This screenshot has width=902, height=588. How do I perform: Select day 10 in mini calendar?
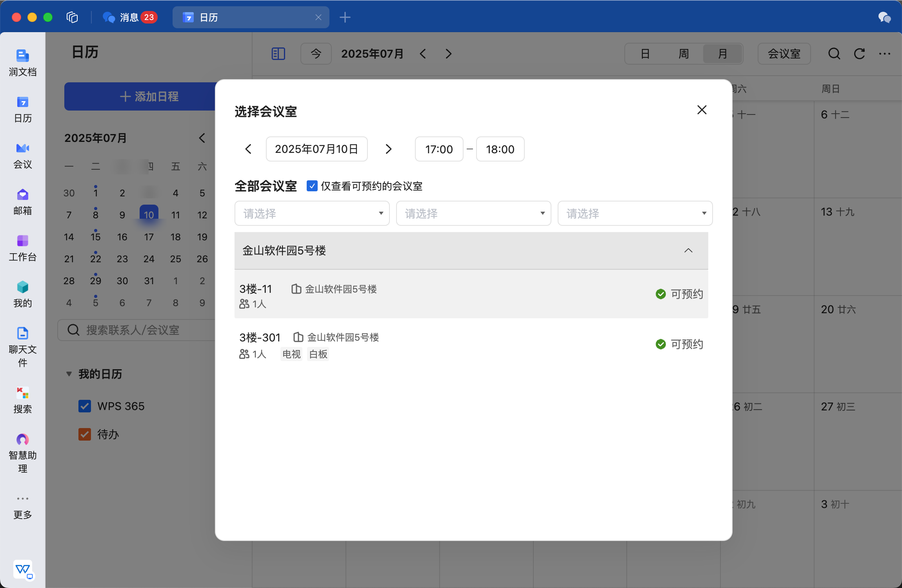tap(149, 214)
